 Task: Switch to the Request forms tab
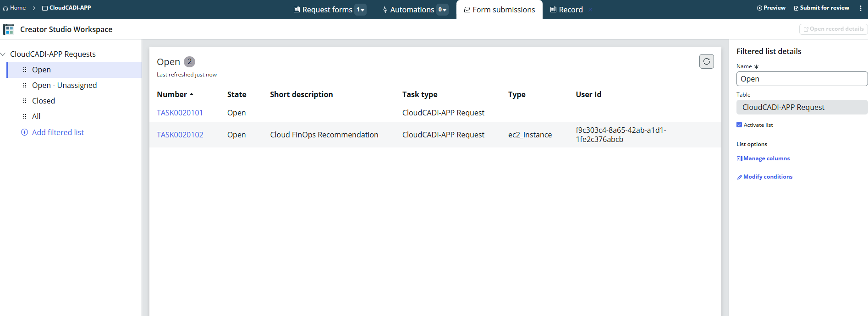tap(323, 10)
